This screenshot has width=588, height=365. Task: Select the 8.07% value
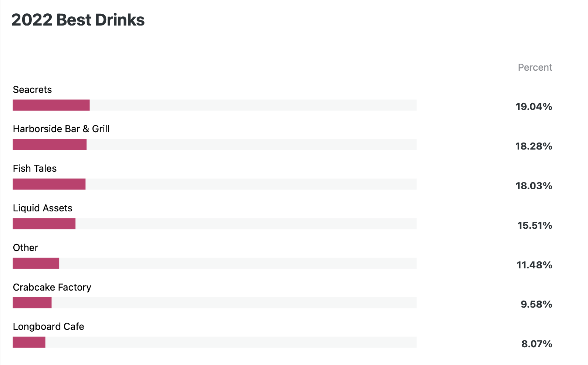click(537, 344)
